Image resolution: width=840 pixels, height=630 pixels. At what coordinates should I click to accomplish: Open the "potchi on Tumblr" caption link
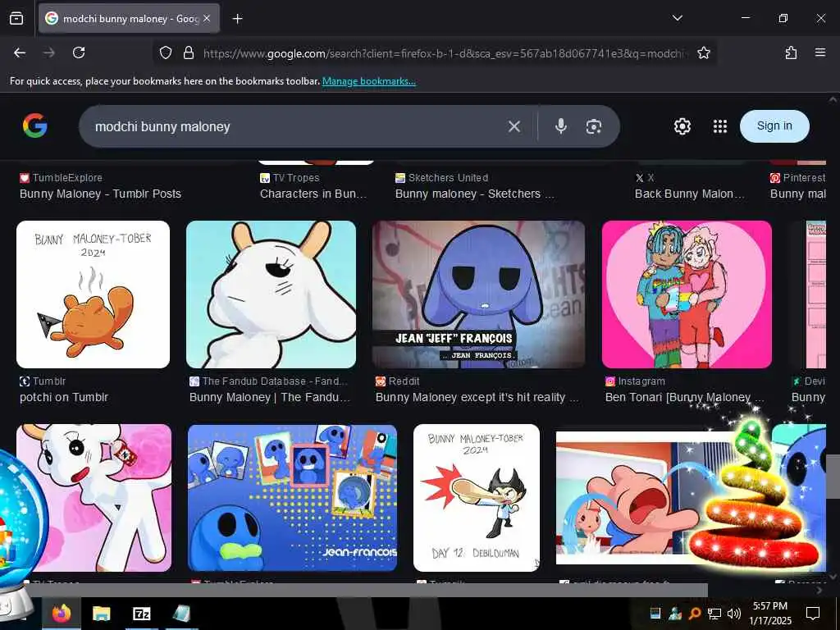(64, 398)
